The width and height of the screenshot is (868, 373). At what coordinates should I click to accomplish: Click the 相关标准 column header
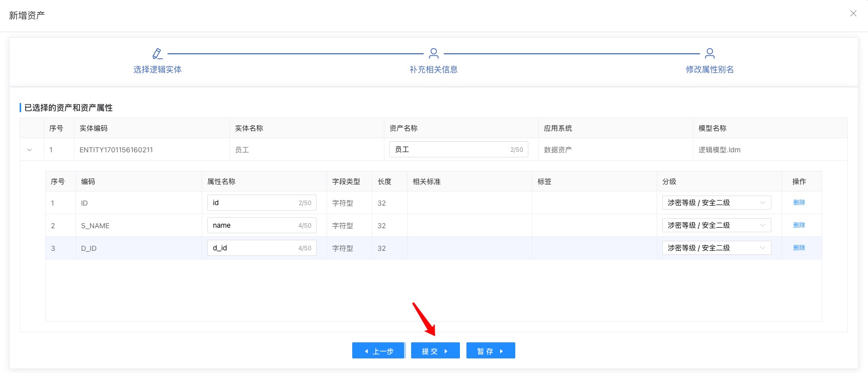click(427, 181)
